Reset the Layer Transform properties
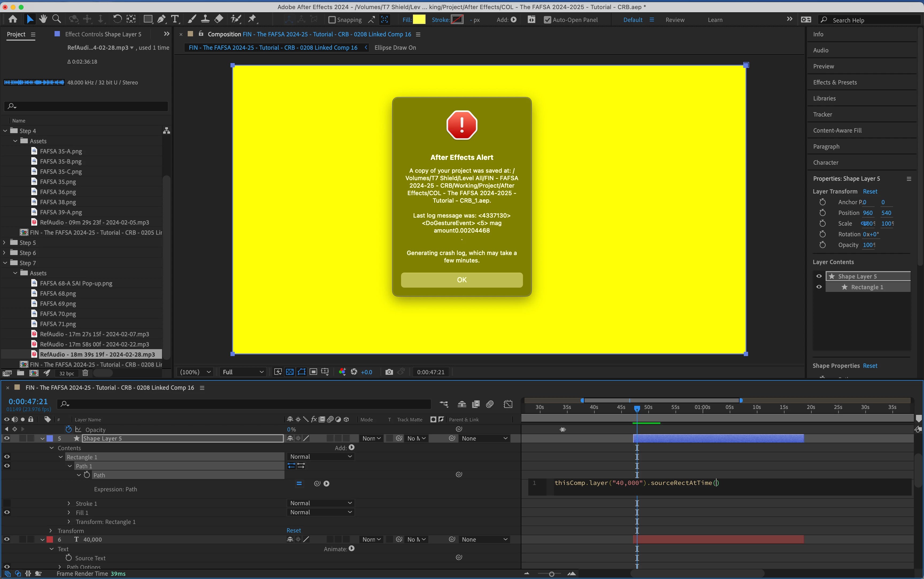 [870, 191]
